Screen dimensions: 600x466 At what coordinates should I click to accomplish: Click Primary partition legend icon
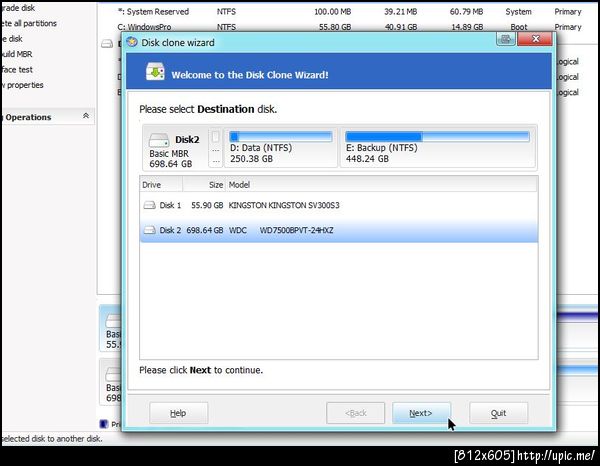click(104, 424)
